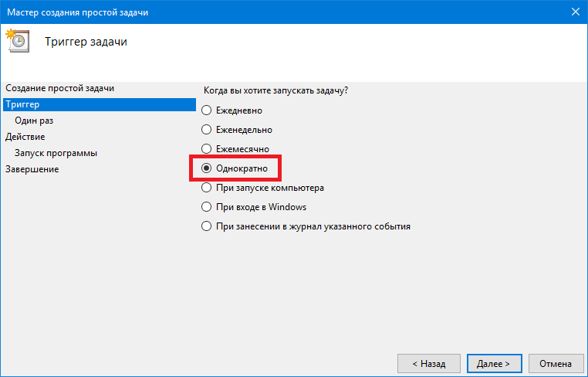The image size is (588, 377).
Task: Select the Однократно radio button
Action: tap(206, 168)
